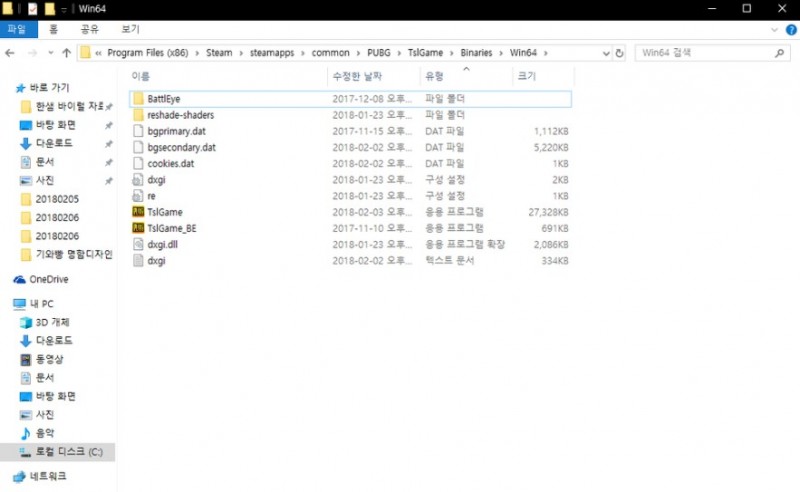Screen dimensions: 800x492
Task: Open pinned 바탕 화면 under quick access
Action: tap(47, 125)
